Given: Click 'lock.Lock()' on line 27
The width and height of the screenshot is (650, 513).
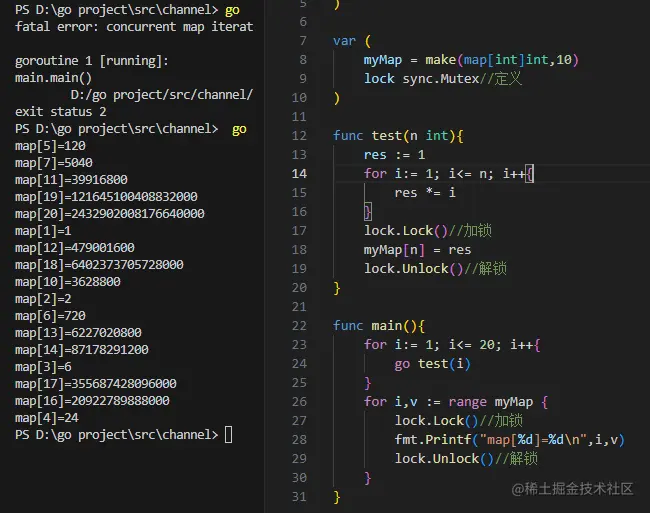Looking at the screenshot, I should (x=436, y=421).
